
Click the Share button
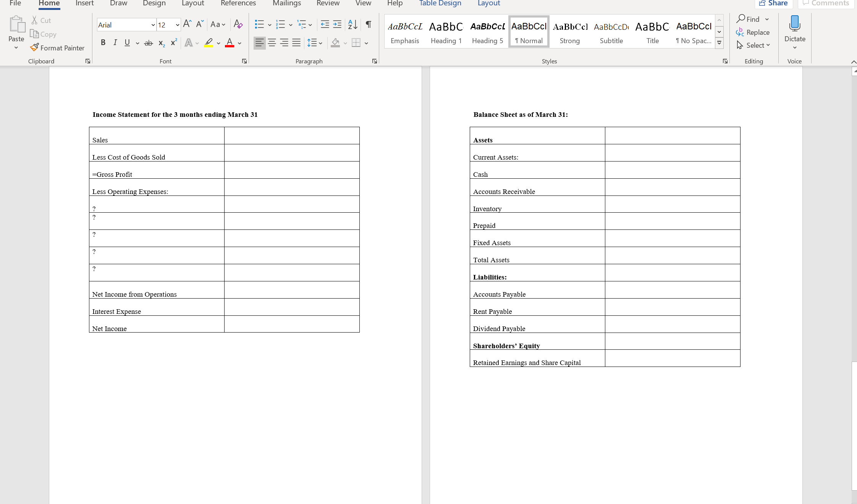coord(773,3)
